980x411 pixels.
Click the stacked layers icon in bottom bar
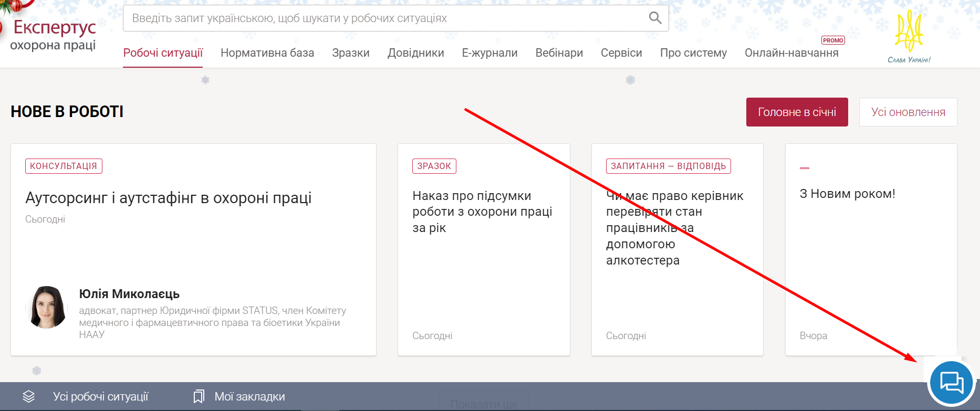29,397
